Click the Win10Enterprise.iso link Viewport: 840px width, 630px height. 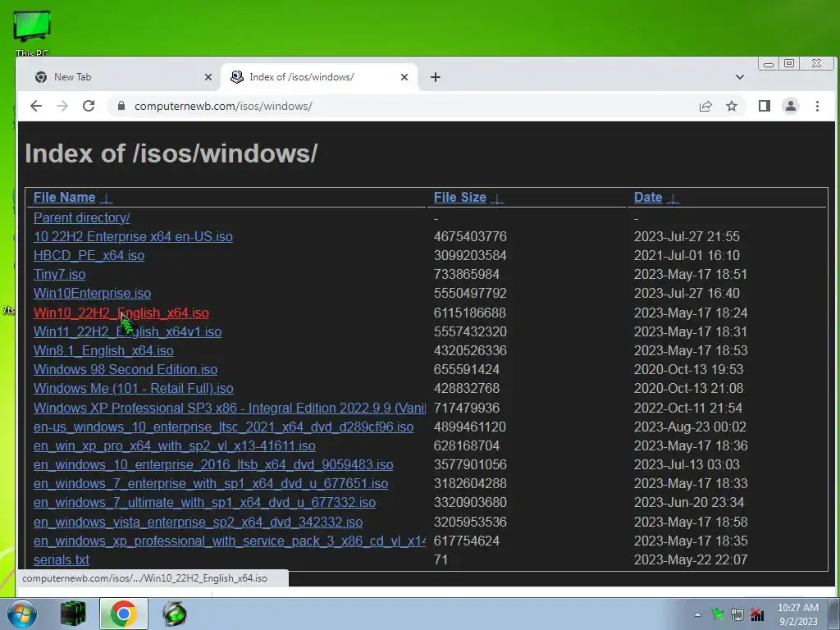pyautogui.click(x=92, y=293)
